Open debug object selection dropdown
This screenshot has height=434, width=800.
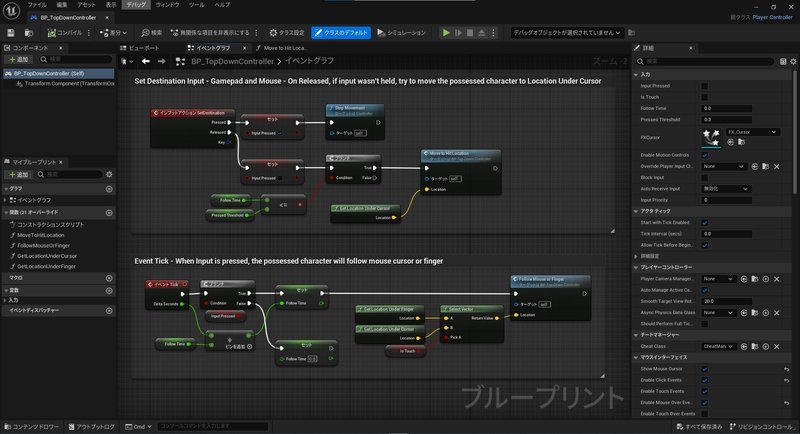tap(567, 33)
